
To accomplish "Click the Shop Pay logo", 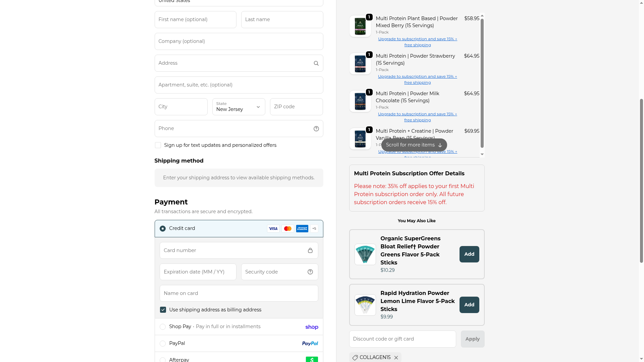I will pyautogui.click(x=312, y=327).
